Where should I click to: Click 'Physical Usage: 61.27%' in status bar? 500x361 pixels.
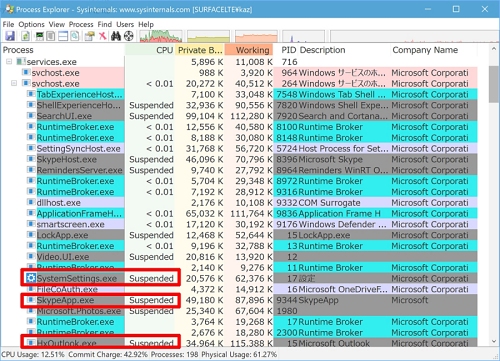click(239, 354)
